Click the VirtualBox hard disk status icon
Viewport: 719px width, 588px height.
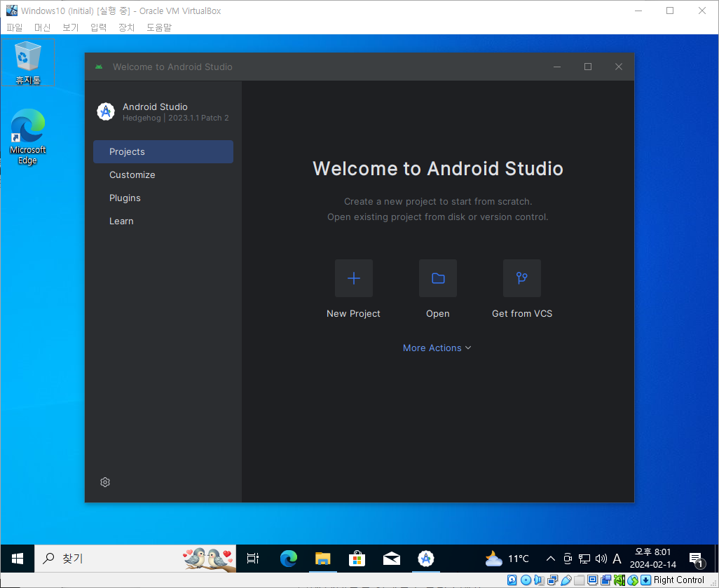512,580
